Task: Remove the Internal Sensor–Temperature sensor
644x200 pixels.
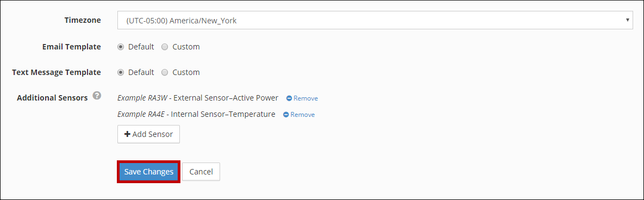Action: tap(299, 115)
